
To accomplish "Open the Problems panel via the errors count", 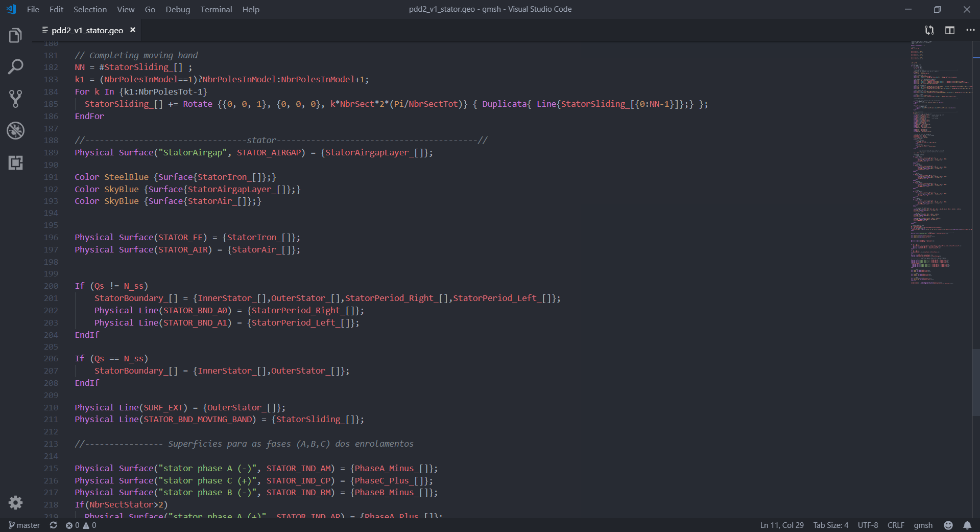I will (73, 525).
